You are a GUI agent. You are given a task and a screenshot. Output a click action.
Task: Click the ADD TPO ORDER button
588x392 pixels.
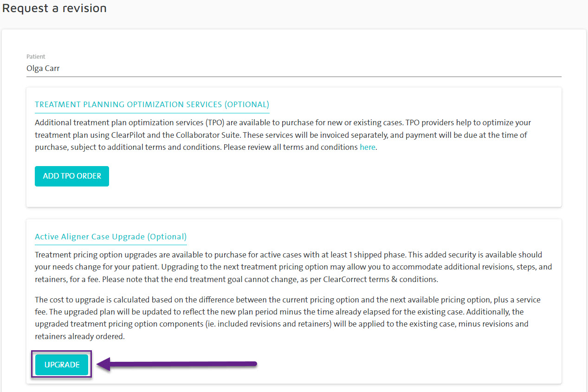tap(72, 176)
